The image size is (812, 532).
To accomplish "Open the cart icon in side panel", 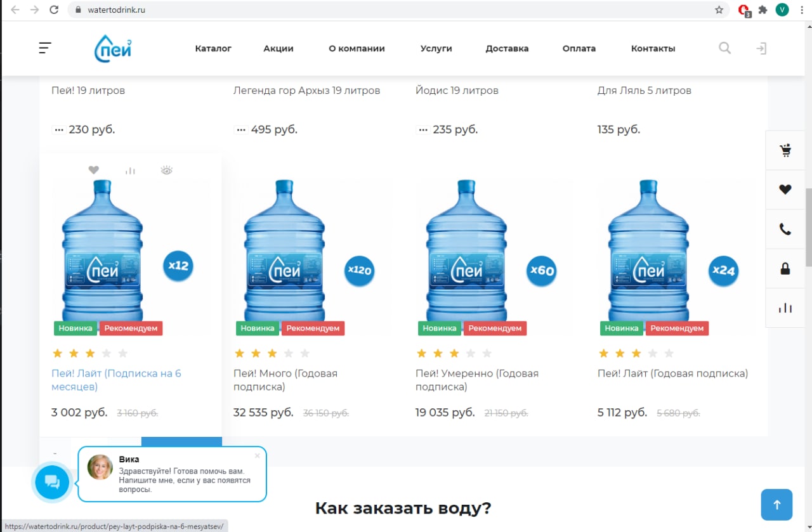I will pos(785,150).
